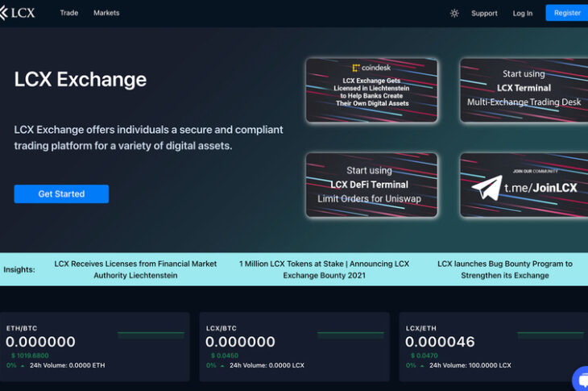Screen dimensions: 588x391
Task: Open the chat bubble widget
Action: click(582, 380)
